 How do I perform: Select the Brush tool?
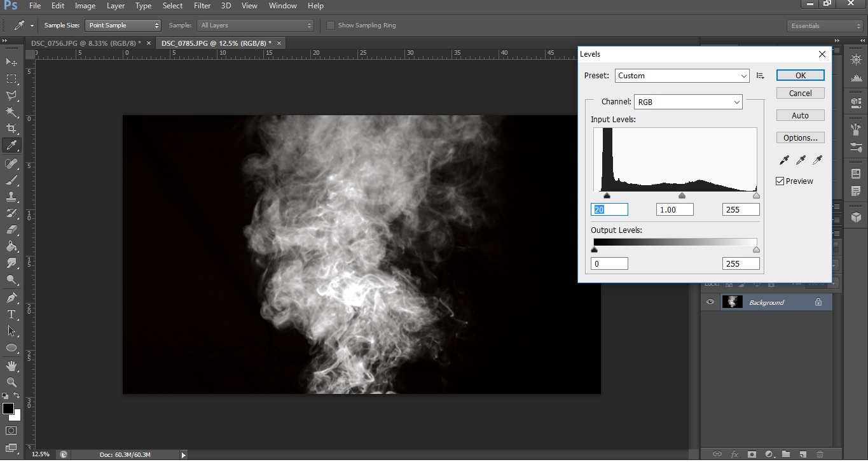click(11, 180)
